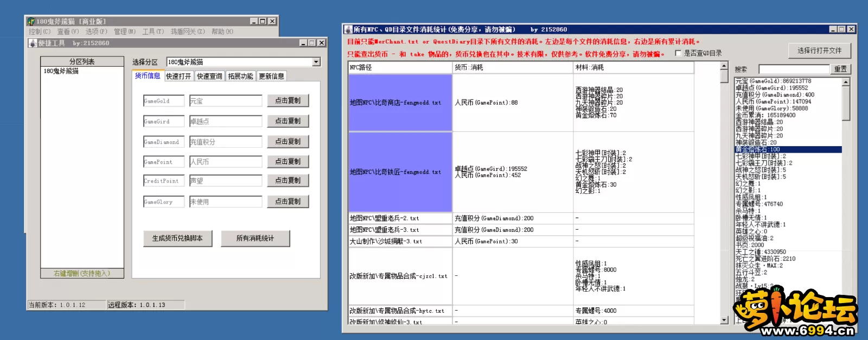Click the 180鬼斧熊猫 window title icon

(31, 21)
